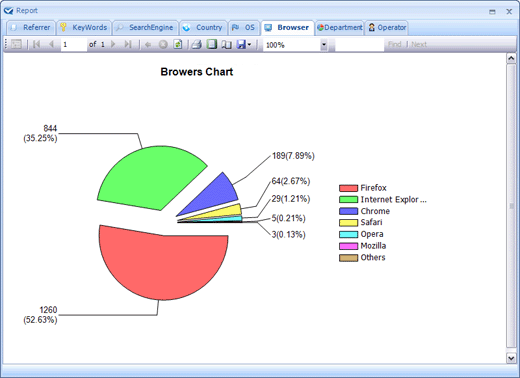Switch to the Operator tab
520x378 pixels.
click(x=387, y=28)
